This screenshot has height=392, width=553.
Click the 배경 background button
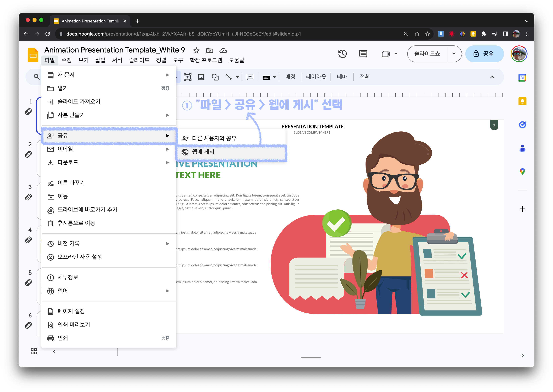click(x=290, y=77)
